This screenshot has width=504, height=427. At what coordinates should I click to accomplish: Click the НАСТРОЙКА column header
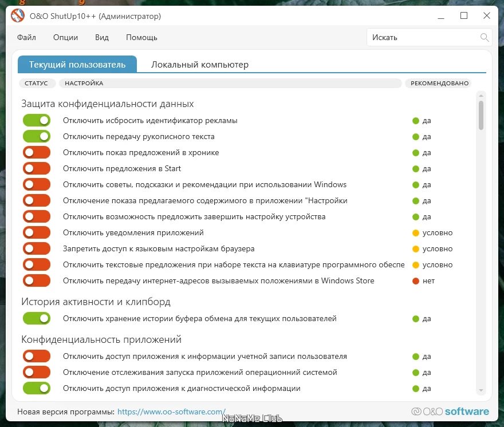(x=230, y=83)
